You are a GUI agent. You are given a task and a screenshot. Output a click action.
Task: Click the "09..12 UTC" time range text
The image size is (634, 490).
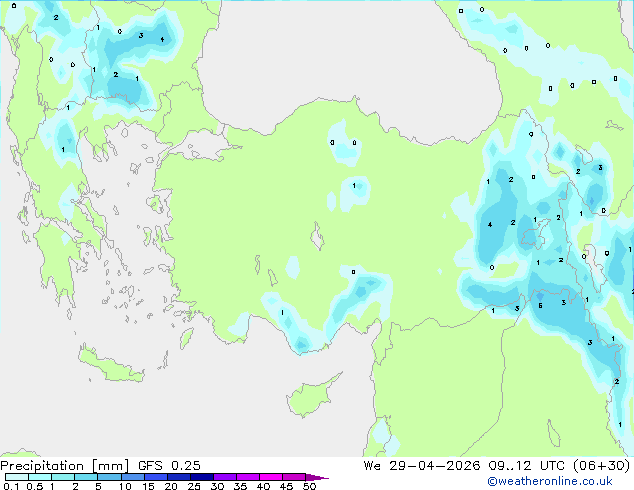(526, 466)
